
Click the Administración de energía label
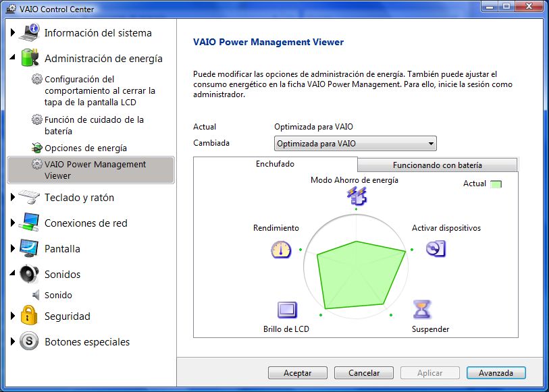(103, 59)
